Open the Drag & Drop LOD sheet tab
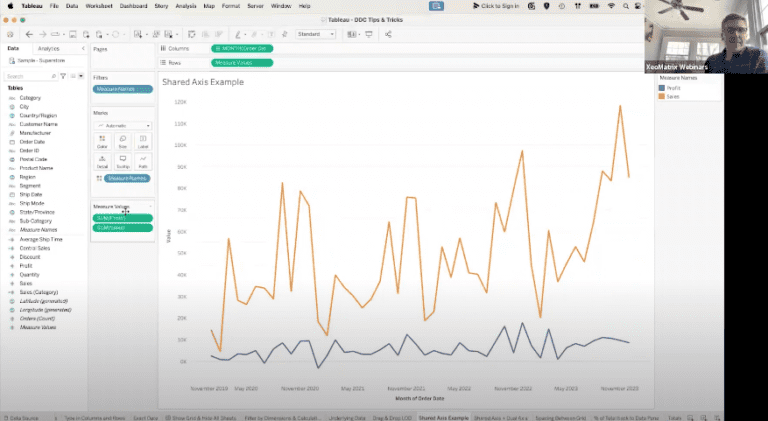Image resolution: width=768 pixels, height=421 pixels. pos(392,418)
